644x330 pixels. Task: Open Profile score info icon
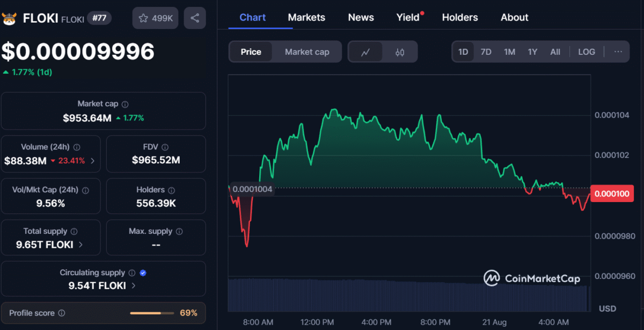tap(62, 313)
